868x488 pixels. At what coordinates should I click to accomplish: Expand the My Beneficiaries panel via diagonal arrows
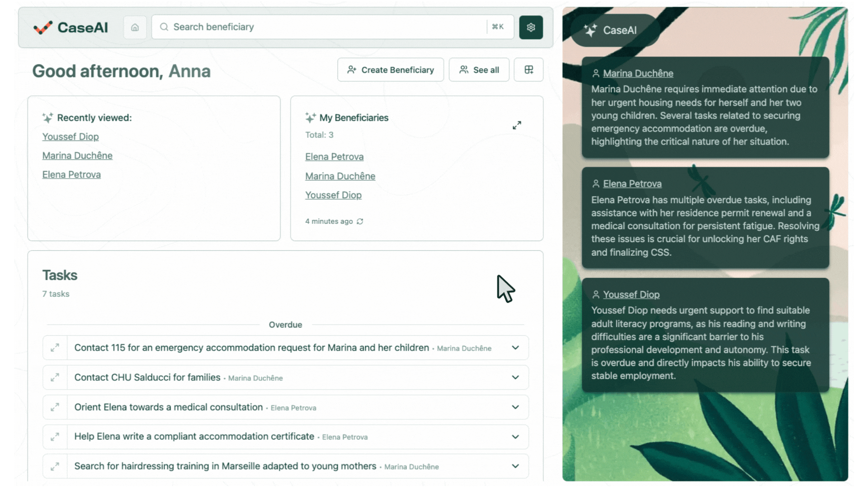coord(517,125)
